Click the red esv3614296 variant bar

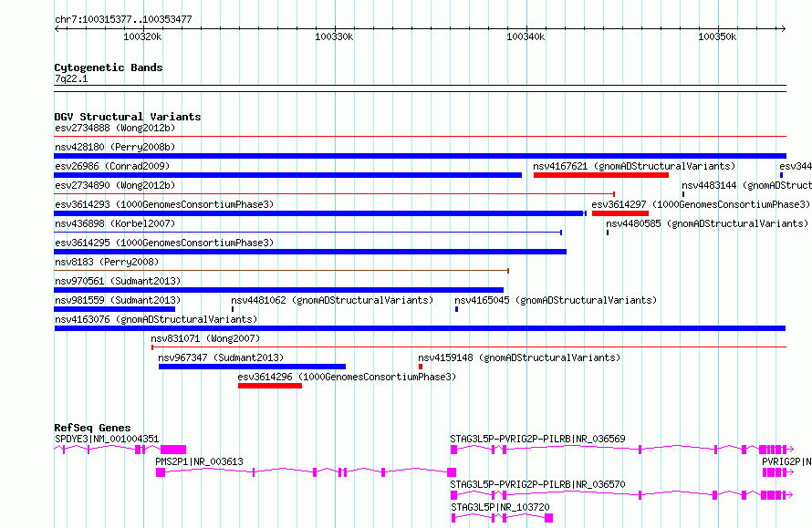point(270,386)
